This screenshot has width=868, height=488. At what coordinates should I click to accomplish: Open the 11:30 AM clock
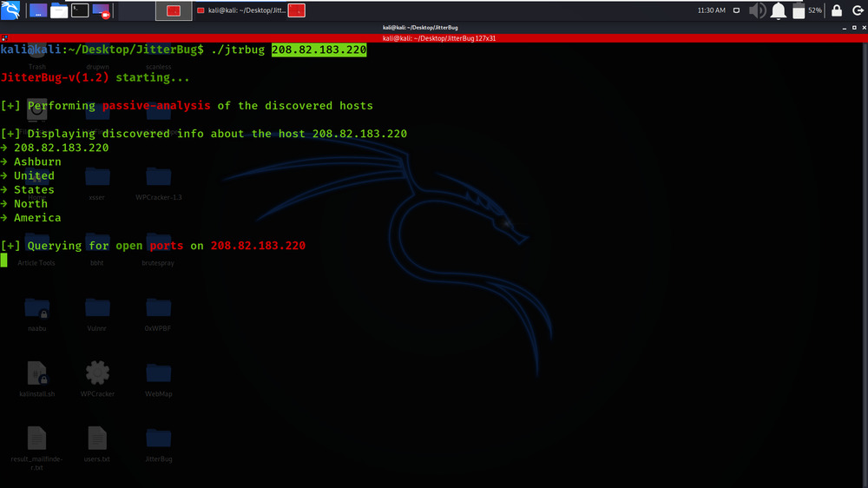(712, 10)
